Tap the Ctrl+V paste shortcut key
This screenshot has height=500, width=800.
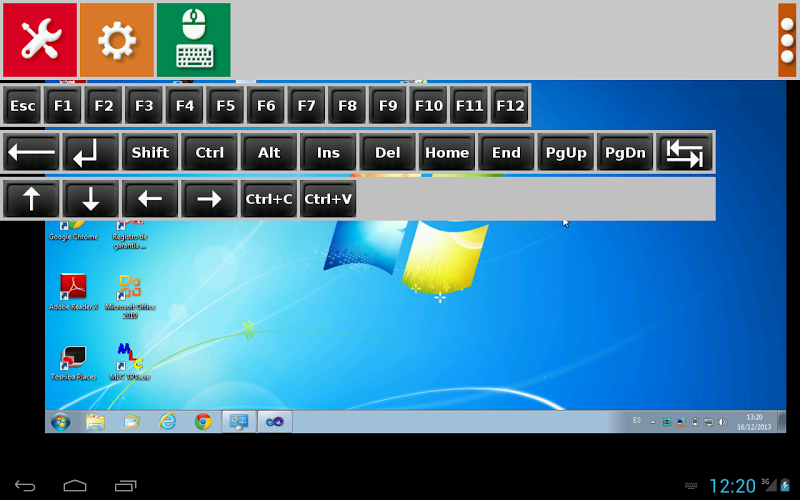pyautogui.click(x=328, y=198)
